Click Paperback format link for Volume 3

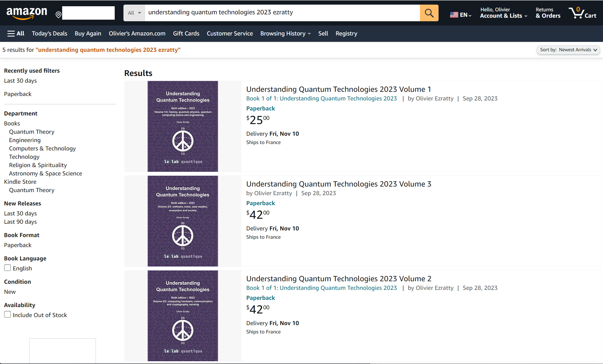pos(260,203)
